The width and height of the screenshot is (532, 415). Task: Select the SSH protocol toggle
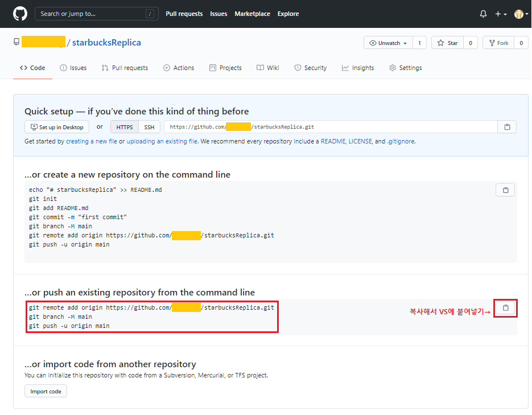click(149, 127)
